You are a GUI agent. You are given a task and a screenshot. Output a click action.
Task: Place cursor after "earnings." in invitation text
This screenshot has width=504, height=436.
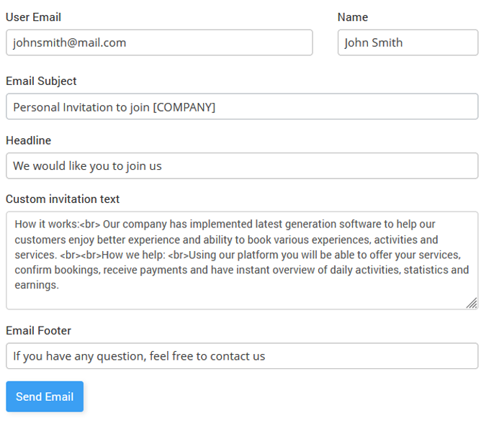[x=60, y=286]
